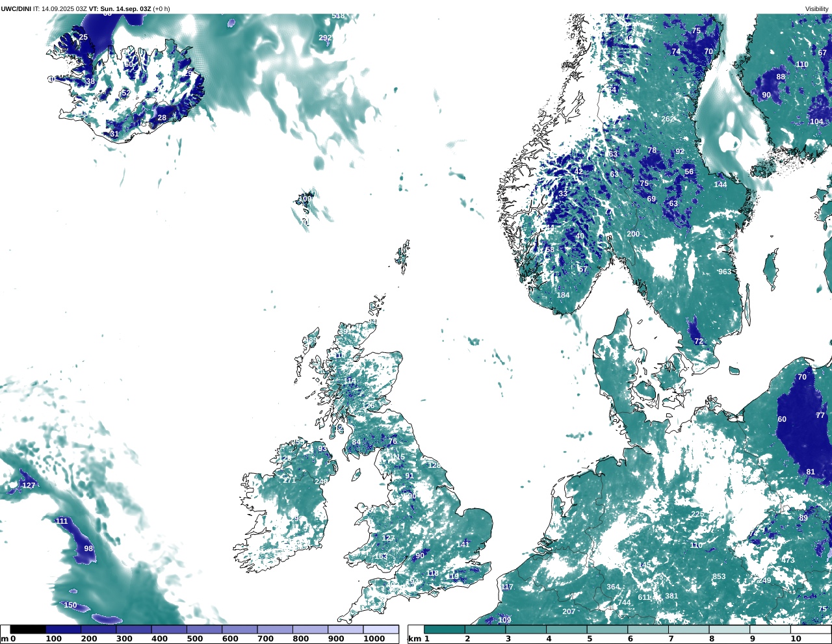
Task: Click the 200 value near Oslo region
Action: (633, 234)
